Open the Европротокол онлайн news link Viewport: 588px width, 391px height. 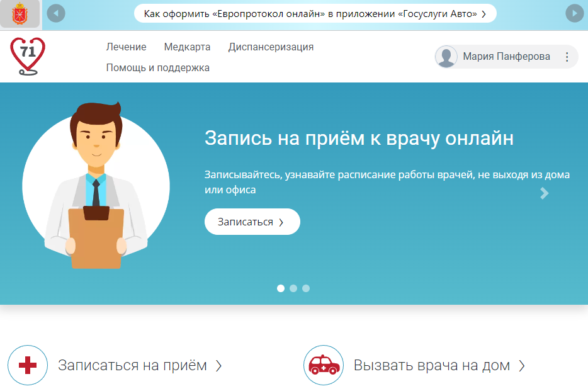point(315,13)
